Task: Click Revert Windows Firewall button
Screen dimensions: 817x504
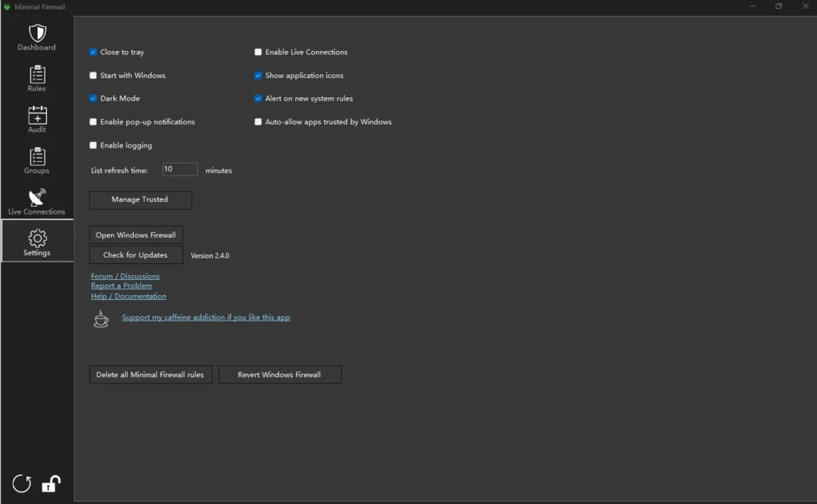Action: (279, 375)
